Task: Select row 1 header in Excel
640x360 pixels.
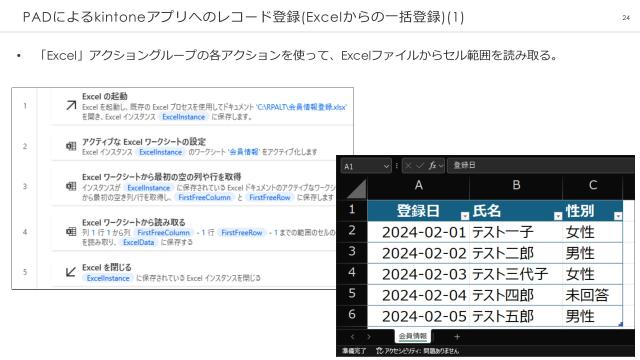Action: click(352, 210)
